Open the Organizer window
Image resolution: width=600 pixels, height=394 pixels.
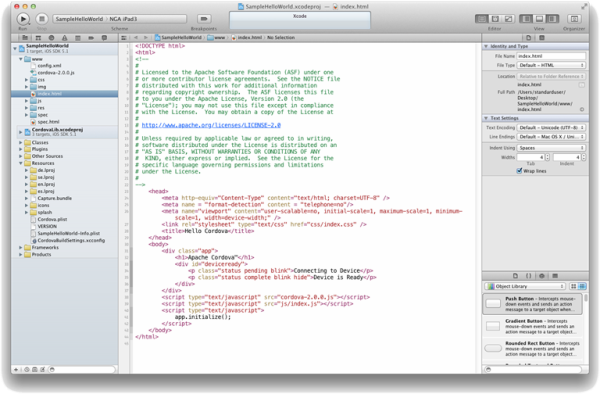pos(574,19)
